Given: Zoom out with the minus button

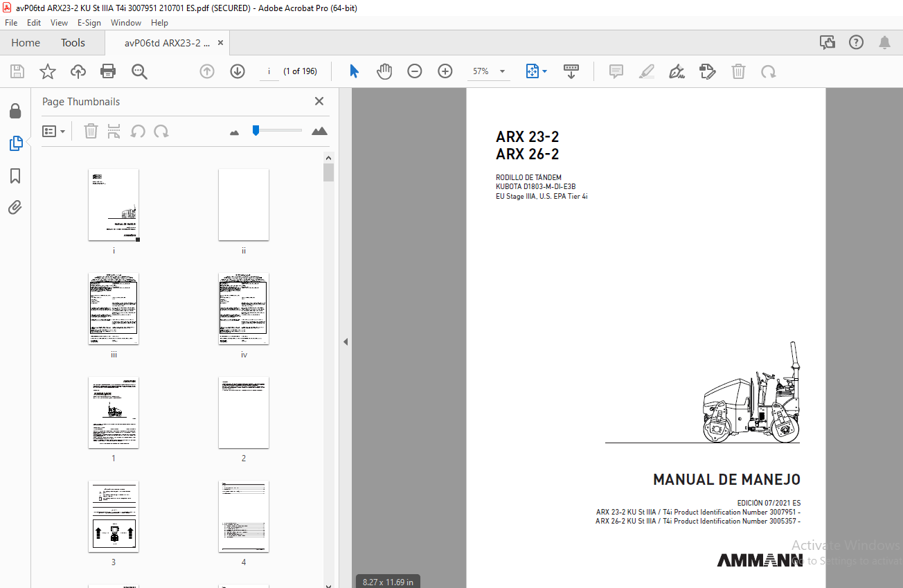Looking at the screenshot, I should [x=415, y=71].
